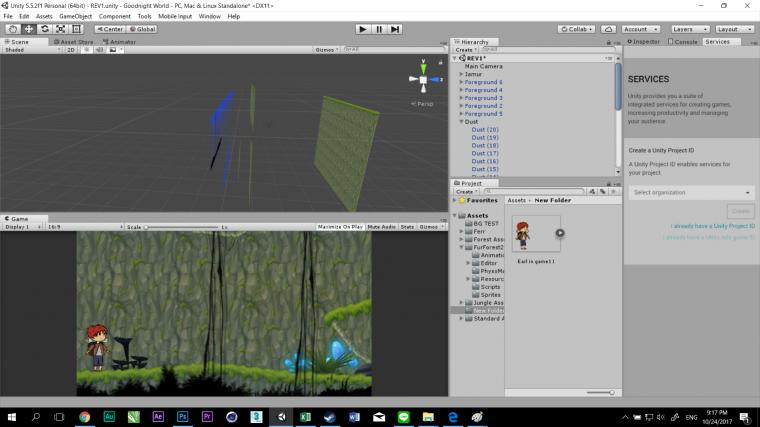Select the Move tool
Viewport: 760px width, 427px height.
(28, 29)
